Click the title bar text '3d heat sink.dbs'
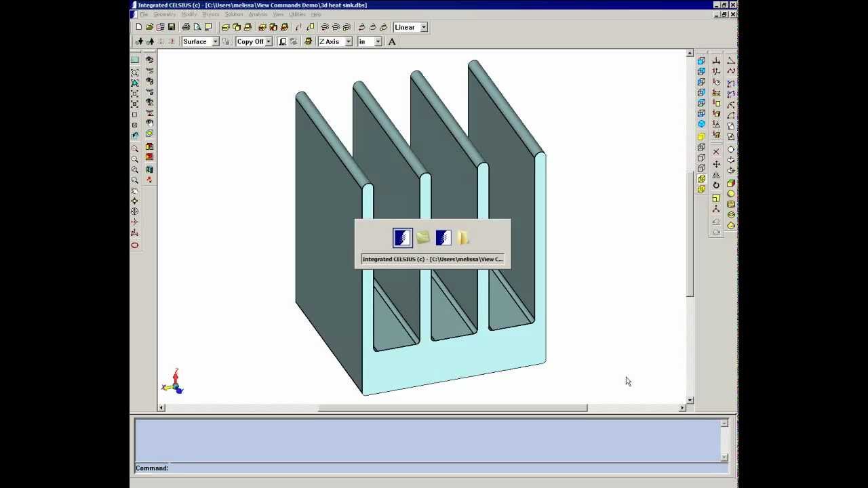 tap(342, 5)
